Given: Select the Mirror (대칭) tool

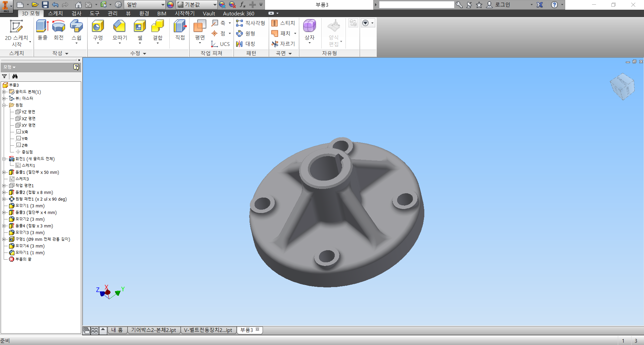Looking at the screenshot, I should (x=246, y=44).
